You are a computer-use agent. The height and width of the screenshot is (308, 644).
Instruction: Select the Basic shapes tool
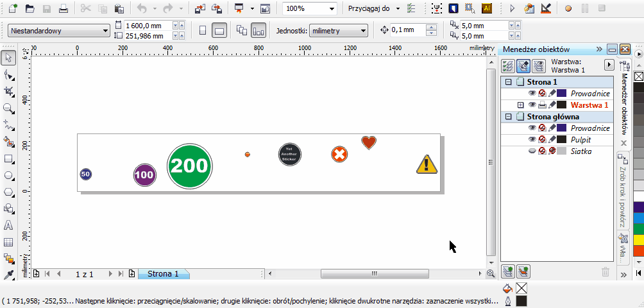[8, 209]
